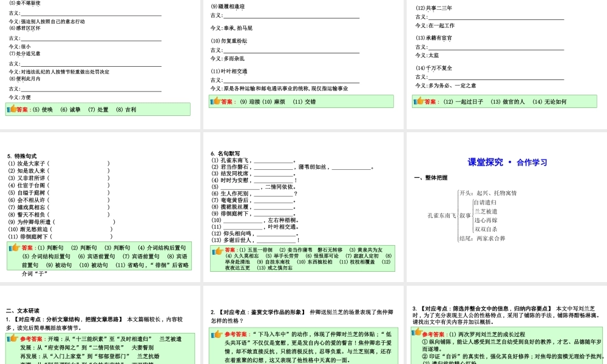Click the line (11) 徘徊庭树下 in 特殊句式

coord(60,237)
